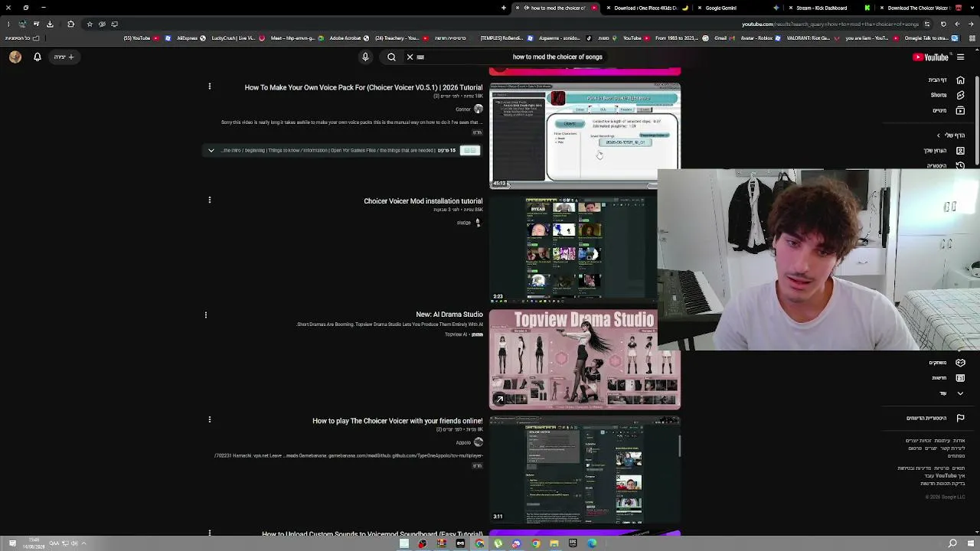Open History (היסטוריה) in the sidebar
The width and height of the screenshot is (980, 551).
pyautogui.click(x=945, y=165)
